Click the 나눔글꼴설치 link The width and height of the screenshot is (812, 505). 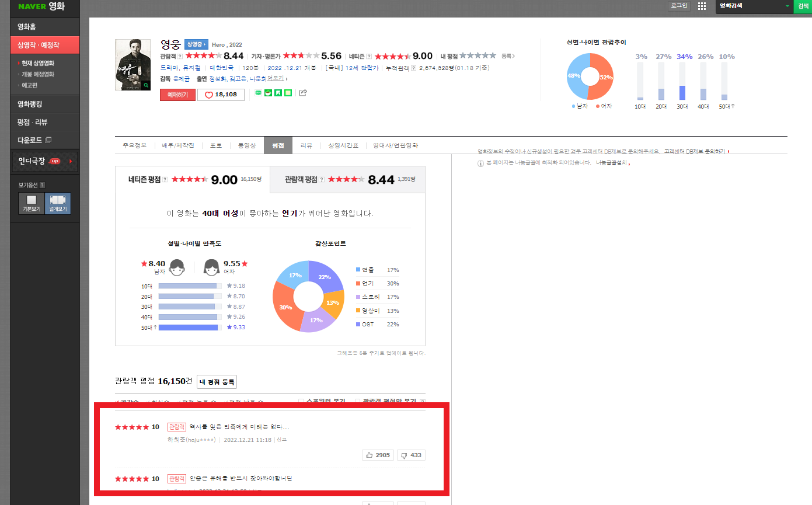612,163
